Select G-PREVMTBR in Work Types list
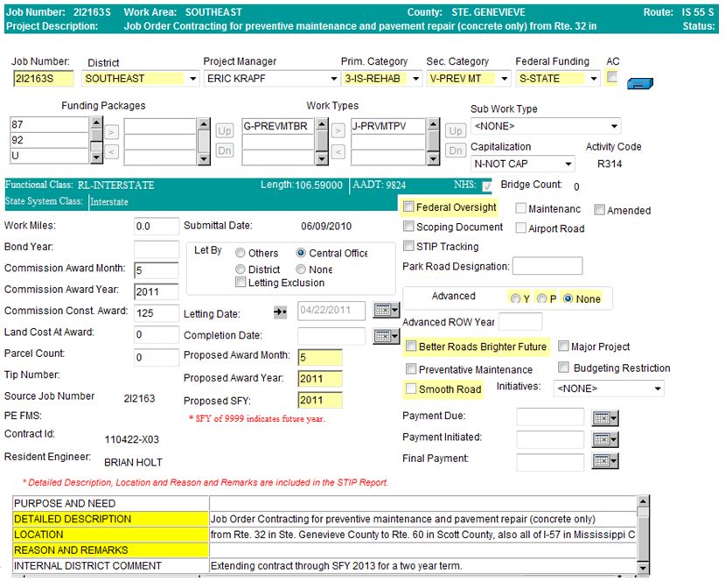This screenshot has height=588, width=725. [278, 126]
